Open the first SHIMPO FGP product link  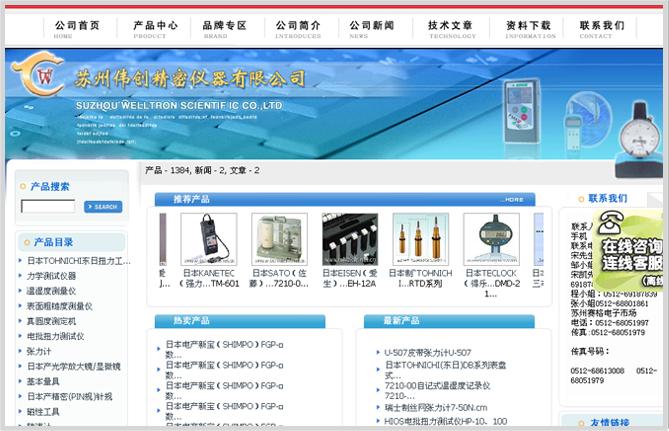tap(224, 349)
